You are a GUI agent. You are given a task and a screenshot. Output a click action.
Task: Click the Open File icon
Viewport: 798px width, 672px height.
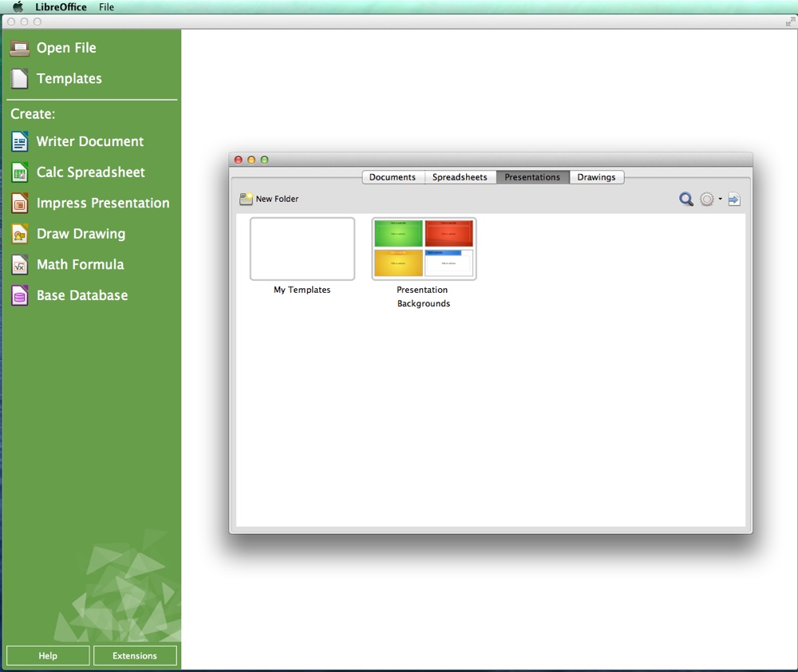20,49
